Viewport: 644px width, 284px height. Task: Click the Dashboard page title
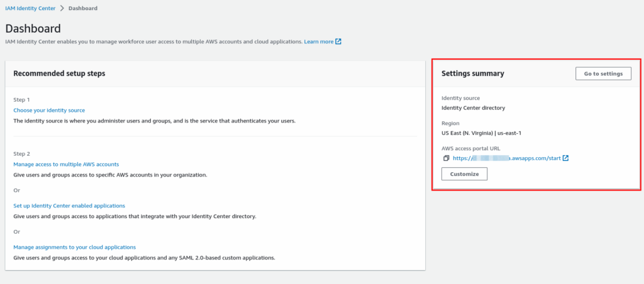point(33,28)
